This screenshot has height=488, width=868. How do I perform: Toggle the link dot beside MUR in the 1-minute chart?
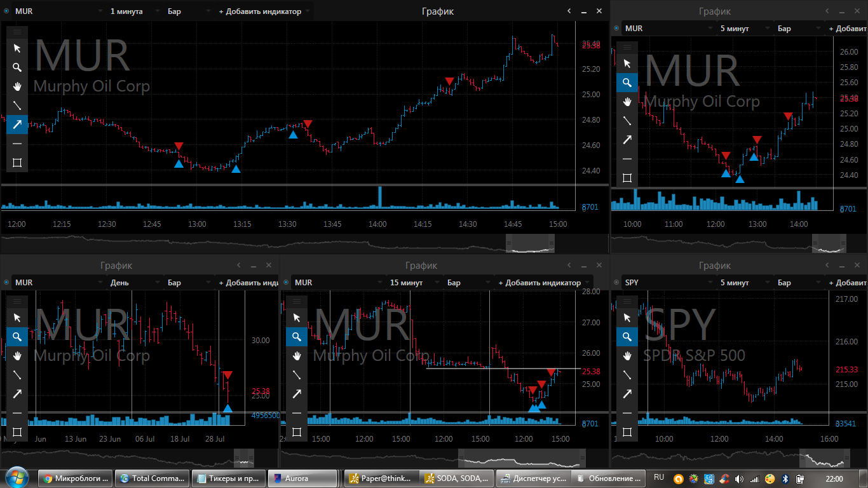tap(6, 11)
